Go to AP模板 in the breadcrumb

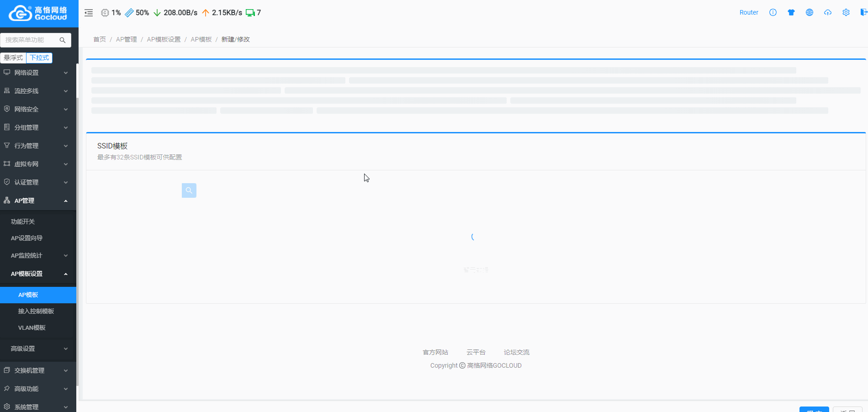(x=201, y=39)
